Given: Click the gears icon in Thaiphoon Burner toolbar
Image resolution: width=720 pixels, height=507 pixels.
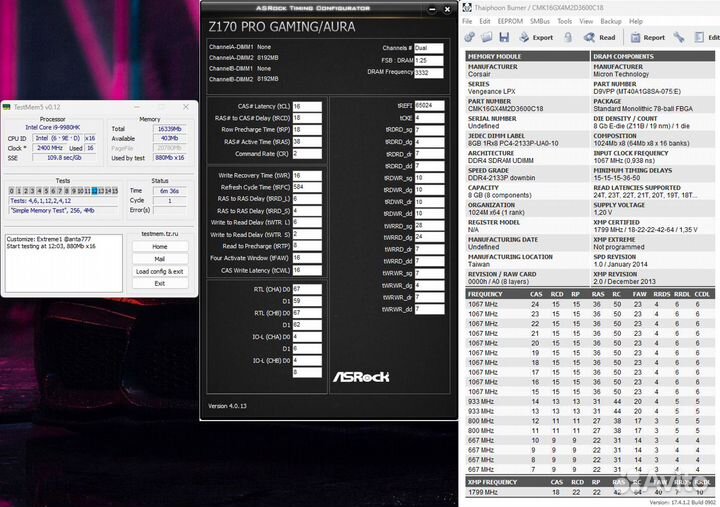Looking at the screenshot, I should [469, 37].
